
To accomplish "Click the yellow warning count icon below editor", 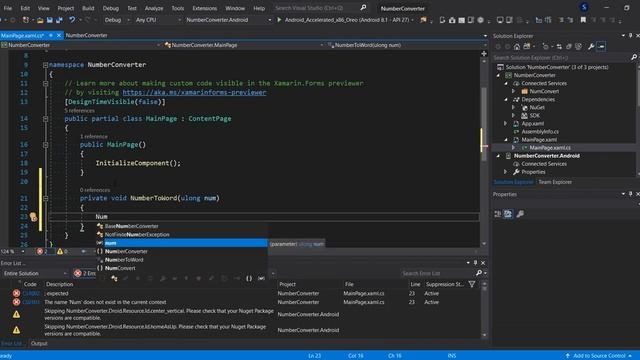I will [60, 251].
